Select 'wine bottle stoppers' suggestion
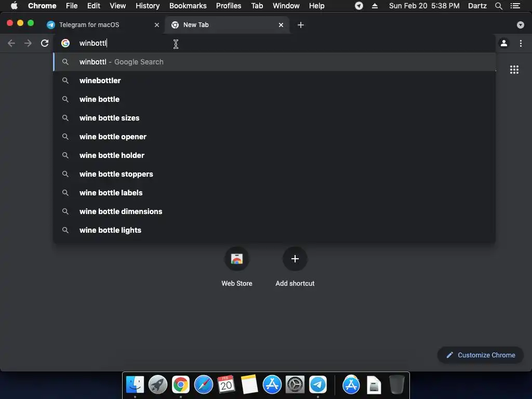Screen dimensions: 532x399 tap(274, 174)
